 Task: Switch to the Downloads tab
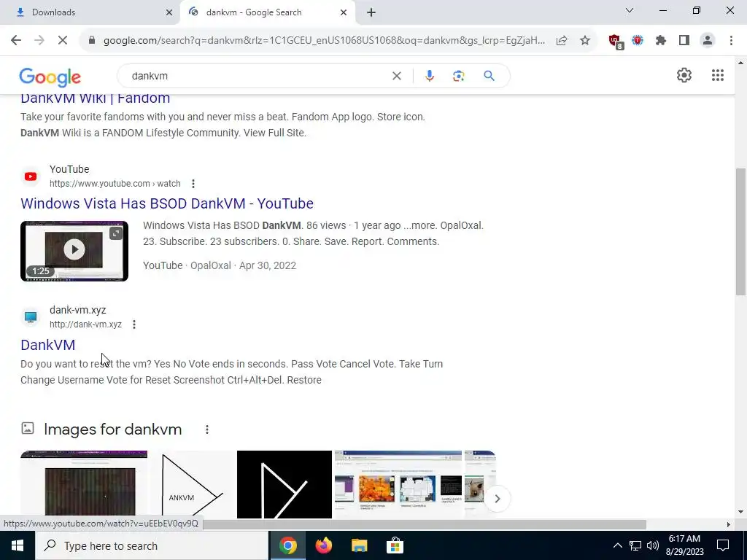(90, 12)
